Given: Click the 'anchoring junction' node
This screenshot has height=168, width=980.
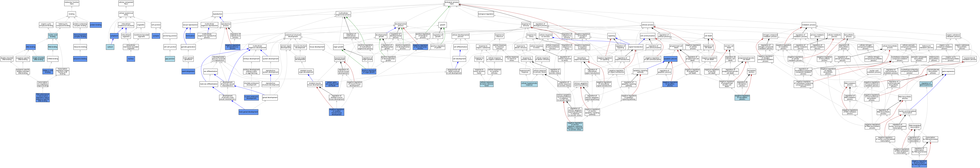Looking at the screenshot, I should tap(170, 36).
